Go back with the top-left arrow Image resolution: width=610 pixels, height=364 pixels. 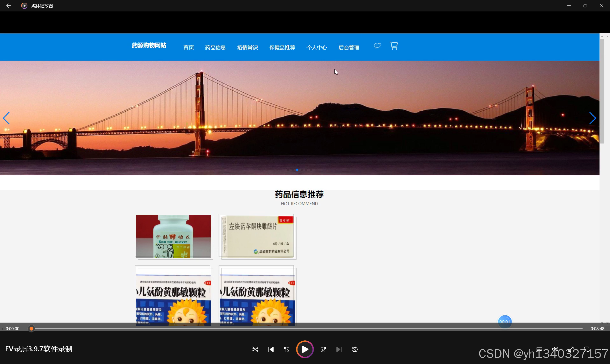click(x=8, y=6)
